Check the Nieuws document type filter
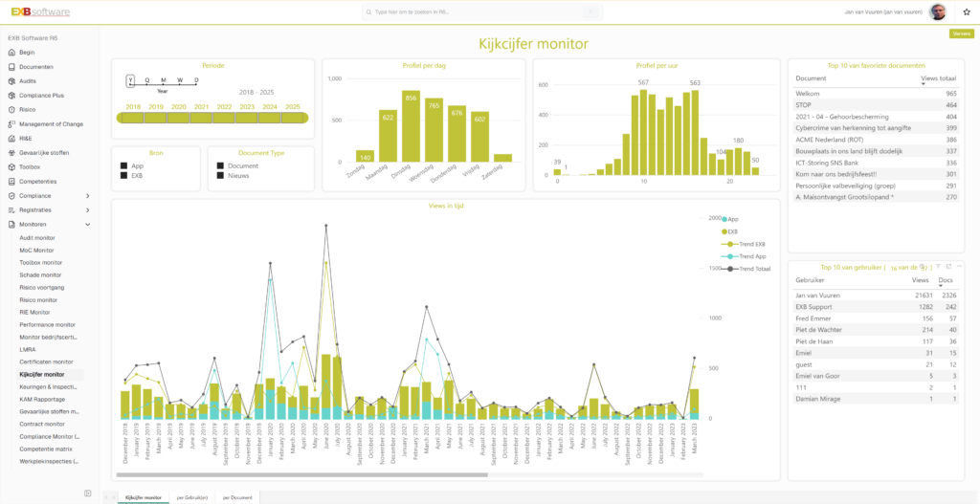Viewport: 980px width, 504px height. (x=220, y=176)
